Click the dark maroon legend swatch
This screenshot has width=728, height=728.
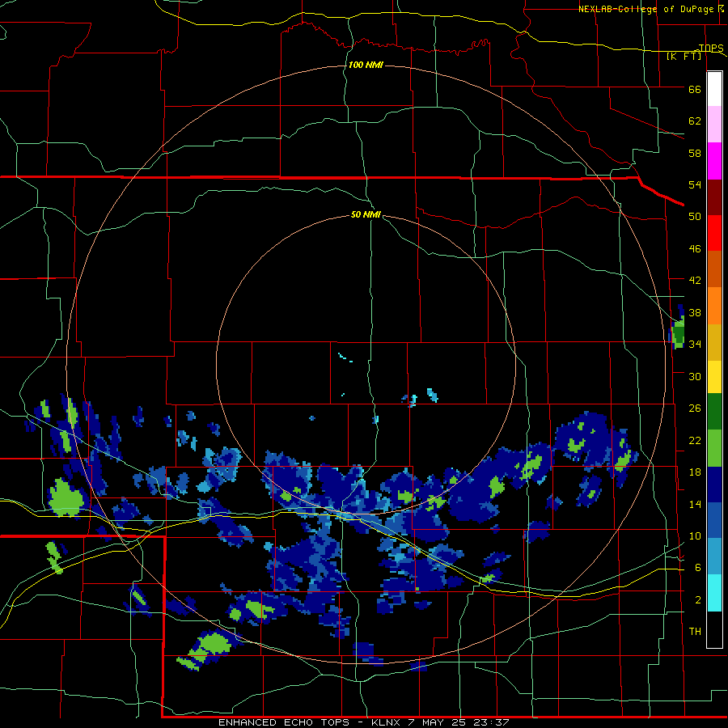tap(714, 197)
